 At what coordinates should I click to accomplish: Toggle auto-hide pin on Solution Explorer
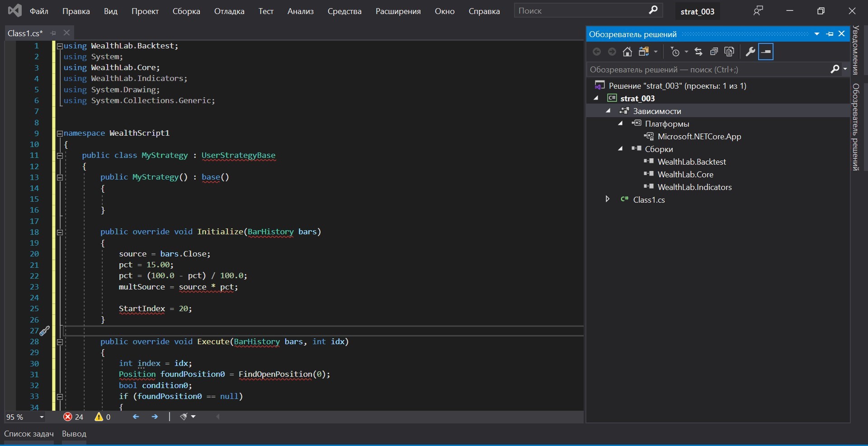[x=830, y=34]
